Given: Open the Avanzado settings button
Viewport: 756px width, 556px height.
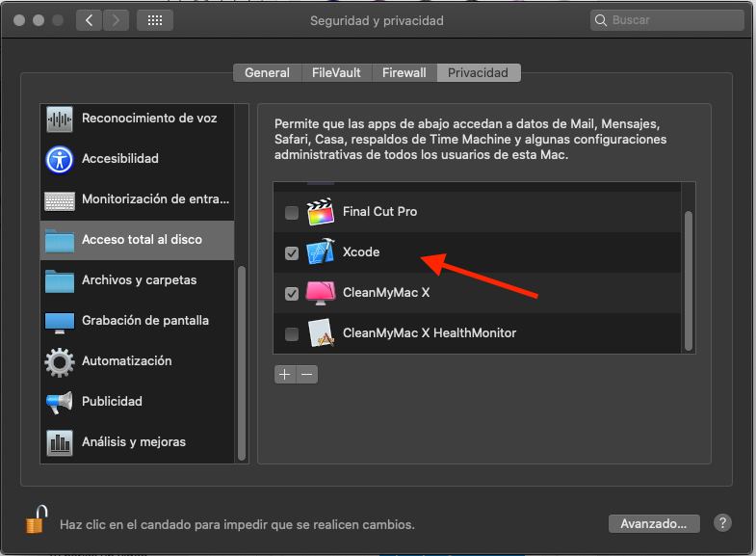Looking at the screenshot, I should click(x=654, y=523).
